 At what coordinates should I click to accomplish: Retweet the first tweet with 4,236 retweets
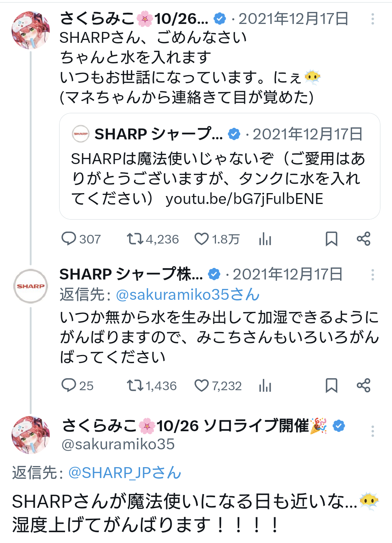point(135,239)
